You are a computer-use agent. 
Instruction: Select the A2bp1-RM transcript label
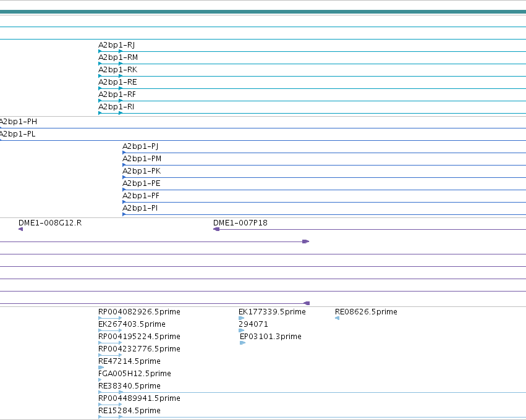tap(118, 57)
